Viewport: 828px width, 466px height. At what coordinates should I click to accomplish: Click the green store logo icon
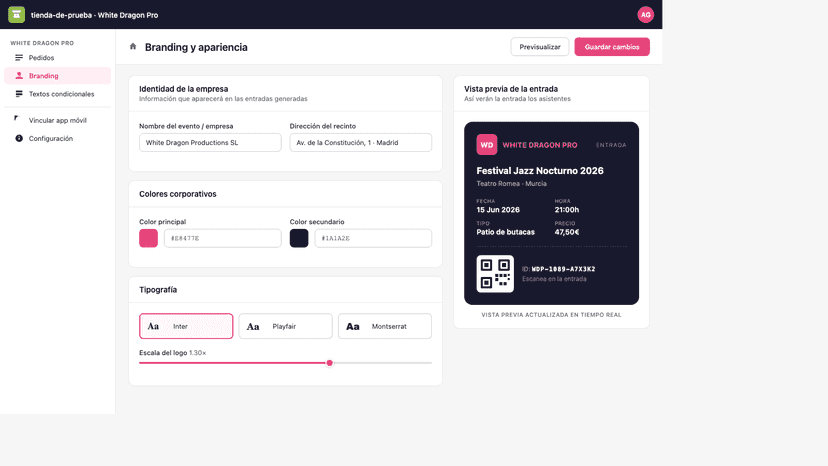pyautogui.click(x=16, y=14)
